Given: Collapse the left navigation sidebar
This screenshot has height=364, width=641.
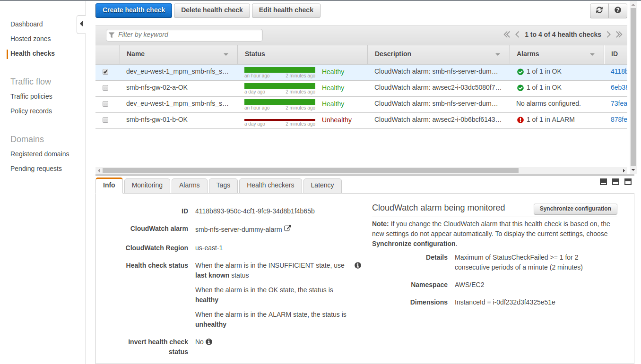Looking at the screenshot, I should click(x=81, y=23).
